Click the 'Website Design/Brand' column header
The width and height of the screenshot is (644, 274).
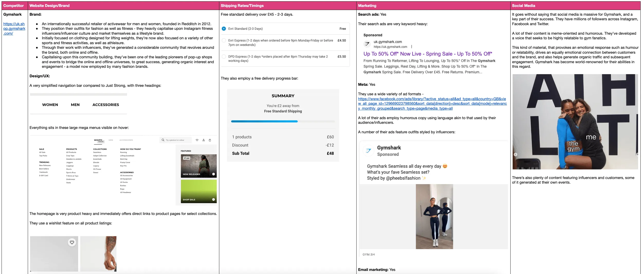(123, 6)
